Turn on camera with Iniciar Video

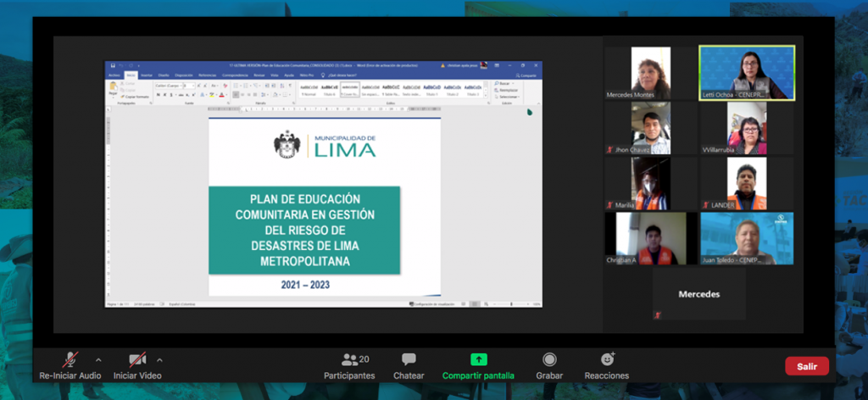point(137,359)
